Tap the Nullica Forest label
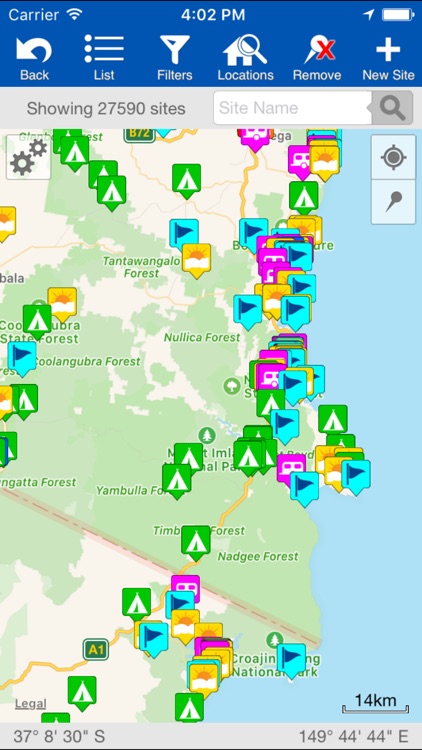Viewport: 422px width, 750px height. click(202, 338)
